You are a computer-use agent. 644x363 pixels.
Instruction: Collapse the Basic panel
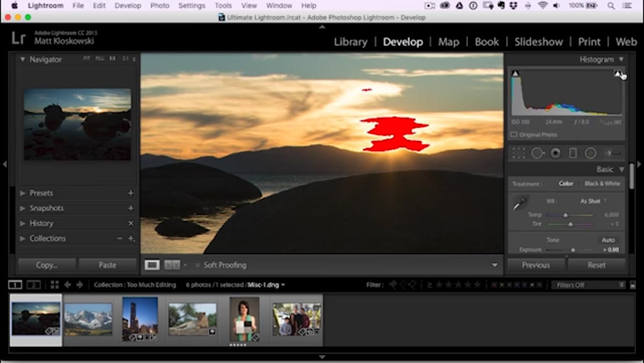tap(621, 170)
